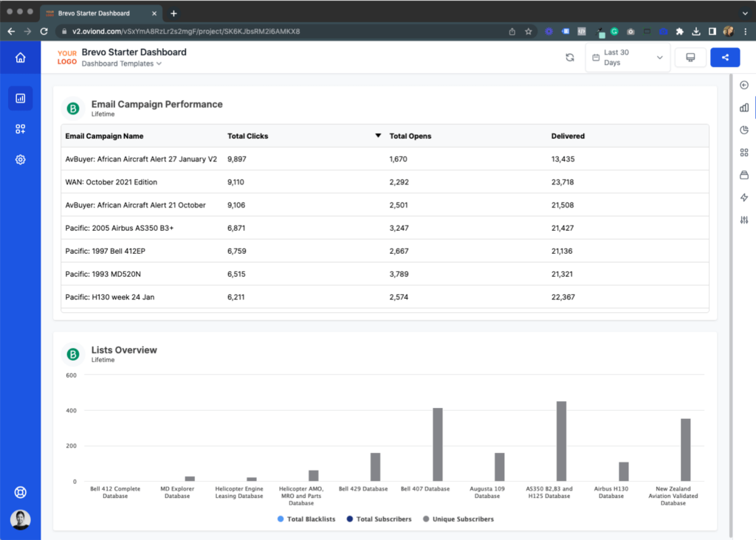Image resolution: width=756 pixels, height=540 pixels.
Task: Select the storage box icon in right panel
Action: [x=744, y=175]
